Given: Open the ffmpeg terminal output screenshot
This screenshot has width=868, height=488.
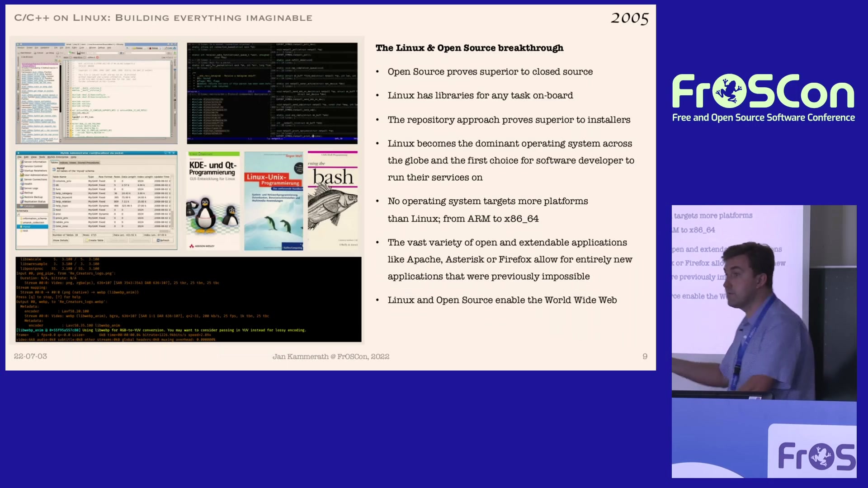Looking at the screenshot, I should pyautogui.click(x=189, y=299).
